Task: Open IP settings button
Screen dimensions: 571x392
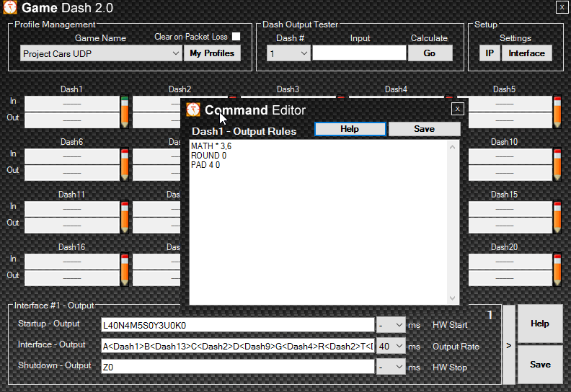Action: pos(490,53)
